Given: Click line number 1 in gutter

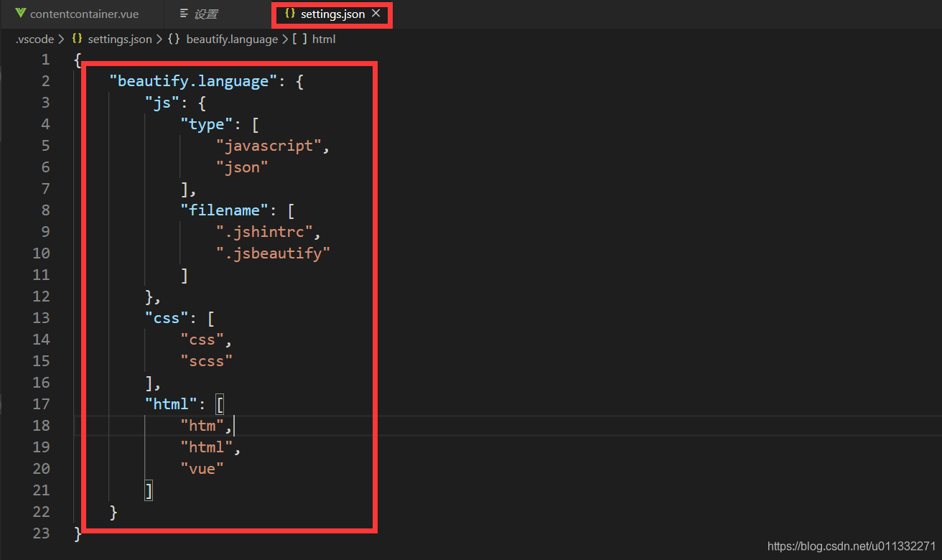Looking at the screenshot, I should point(46,60).
